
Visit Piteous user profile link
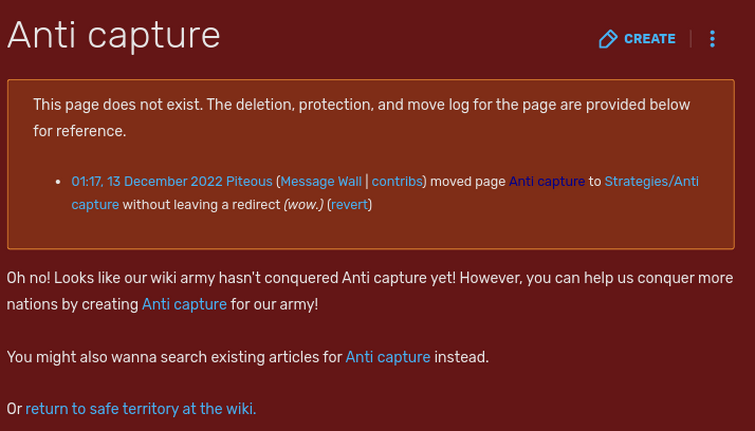click(x=249, y=182)
